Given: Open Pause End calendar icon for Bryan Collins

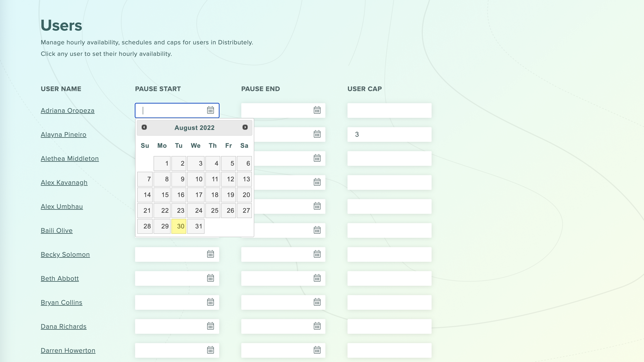Looking at the screenshot, I should [x=317, y=302].
